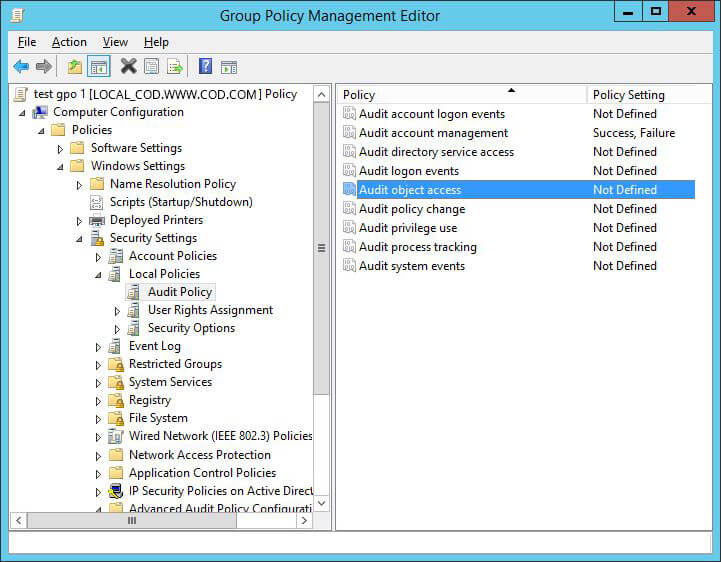Open the Properties toolbar icon

point(152,67)
